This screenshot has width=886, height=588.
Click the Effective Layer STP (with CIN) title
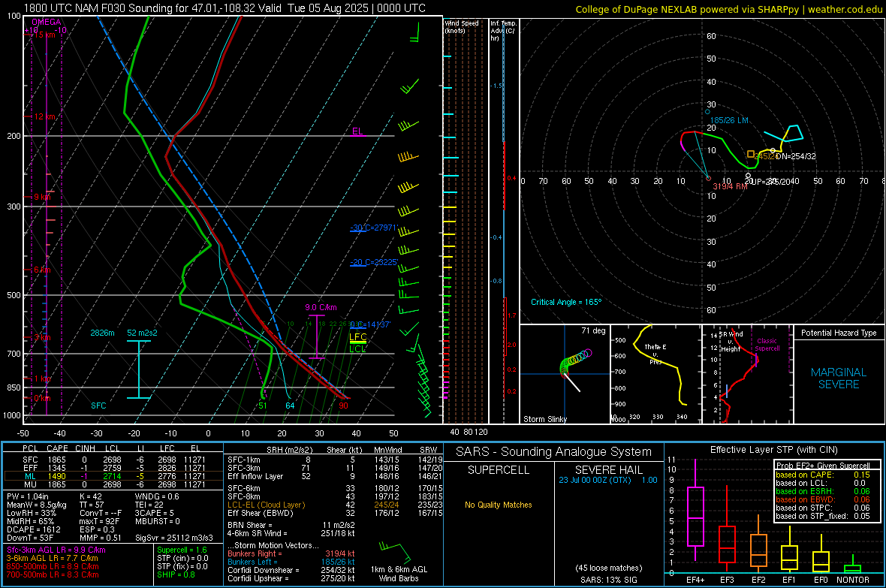773,450
